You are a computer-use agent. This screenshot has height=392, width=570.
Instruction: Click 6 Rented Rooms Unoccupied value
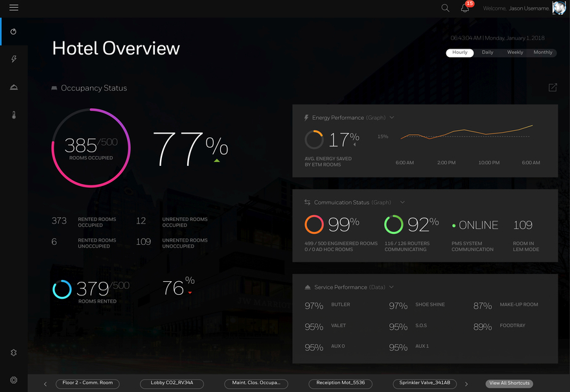[x=54, y=242]
